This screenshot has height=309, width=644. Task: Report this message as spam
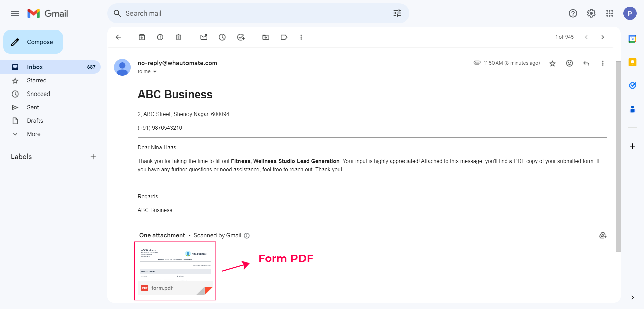pyautogui.click(x=160, y=37)
